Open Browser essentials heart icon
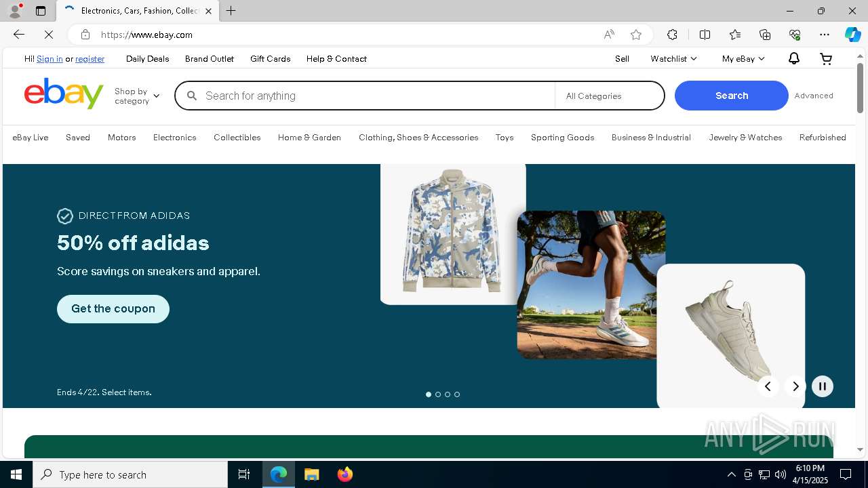The width and height of the screenshot is (868, 488). point(795,35)
